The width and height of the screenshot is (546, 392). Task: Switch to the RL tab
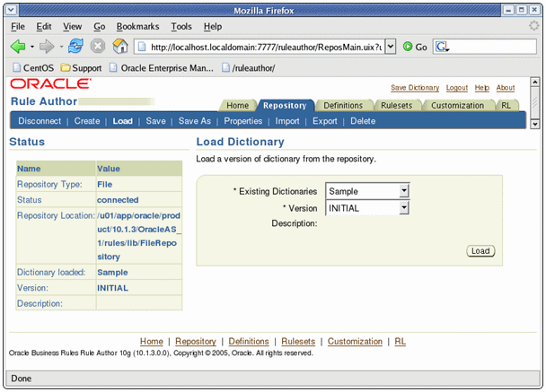[506, 105]
